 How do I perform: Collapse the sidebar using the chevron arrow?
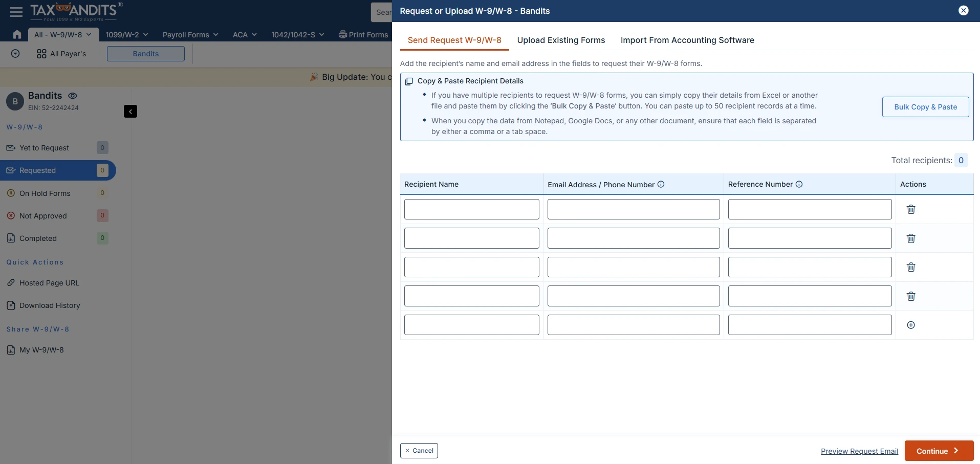tap(130, 112)
